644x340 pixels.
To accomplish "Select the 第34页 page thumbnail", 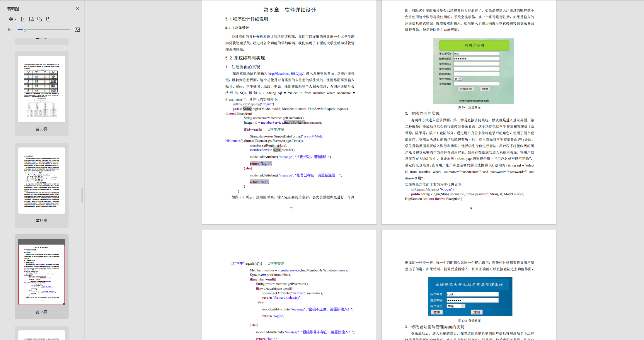I will 41,180.
